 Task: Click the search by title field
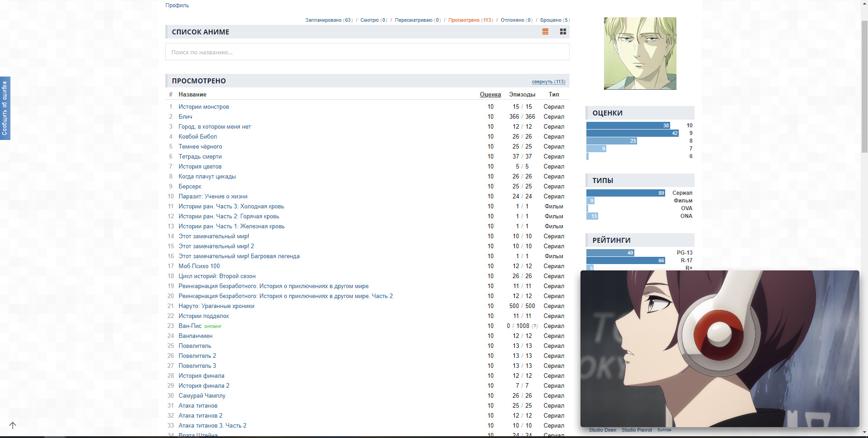tap(367, 52)
